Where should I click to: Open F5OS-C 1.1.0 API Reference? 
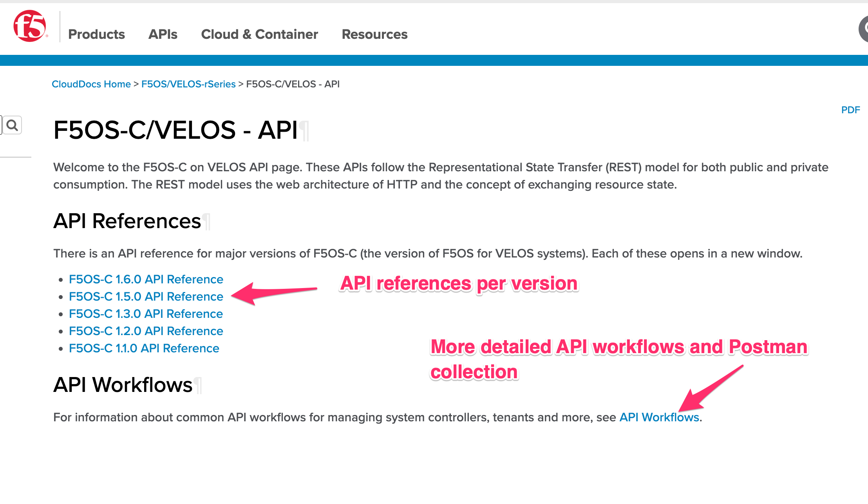[144, 348]
